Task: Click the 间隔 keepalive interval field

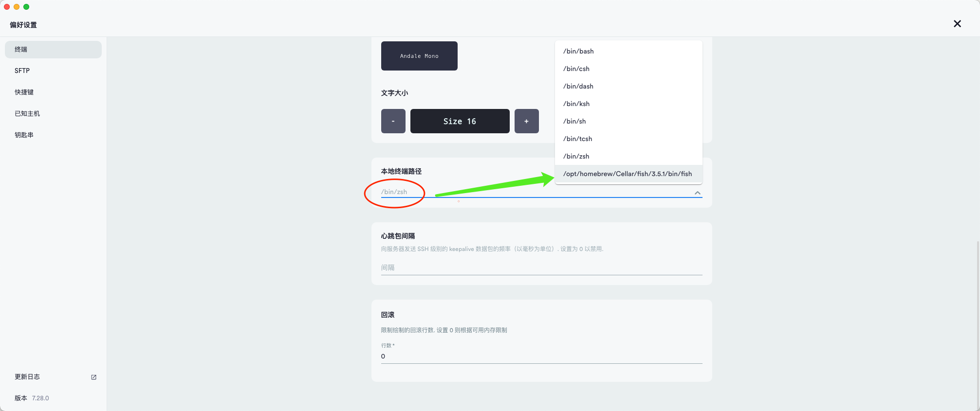Action: (541, 268)
